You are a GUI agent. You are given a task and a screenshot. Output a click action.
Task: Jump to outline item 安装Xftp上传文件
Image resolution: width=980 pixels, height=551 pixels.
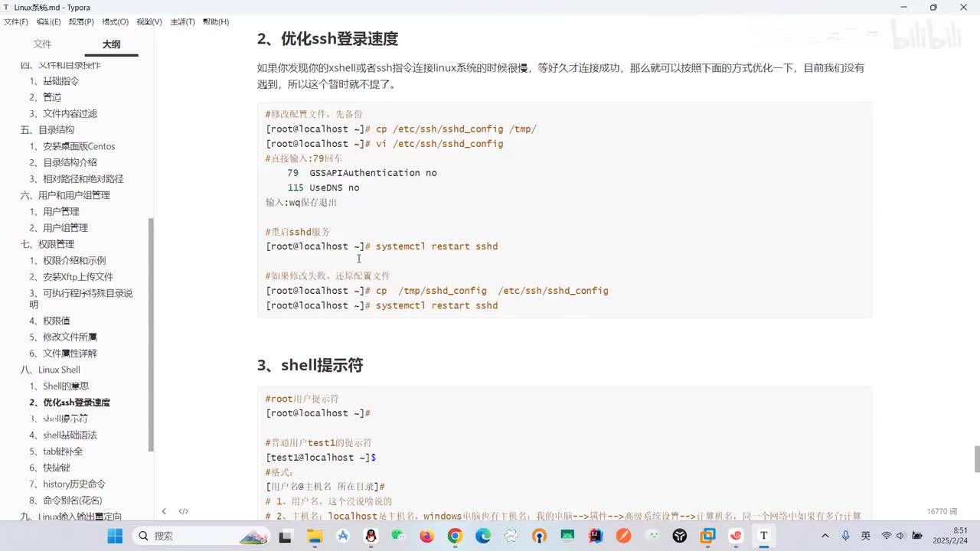(x=77, y=276)
